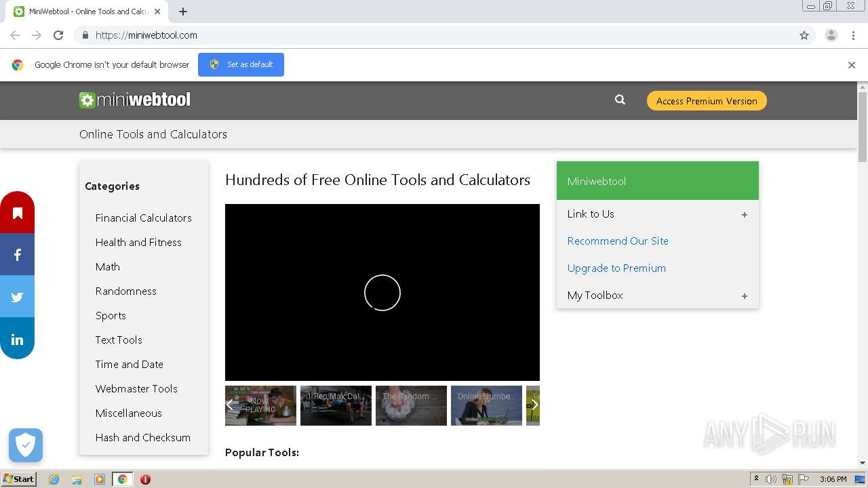Viewport: 868px width, 488px height.
Task: Open the Health and Fitness category
Action: [138, 243]
